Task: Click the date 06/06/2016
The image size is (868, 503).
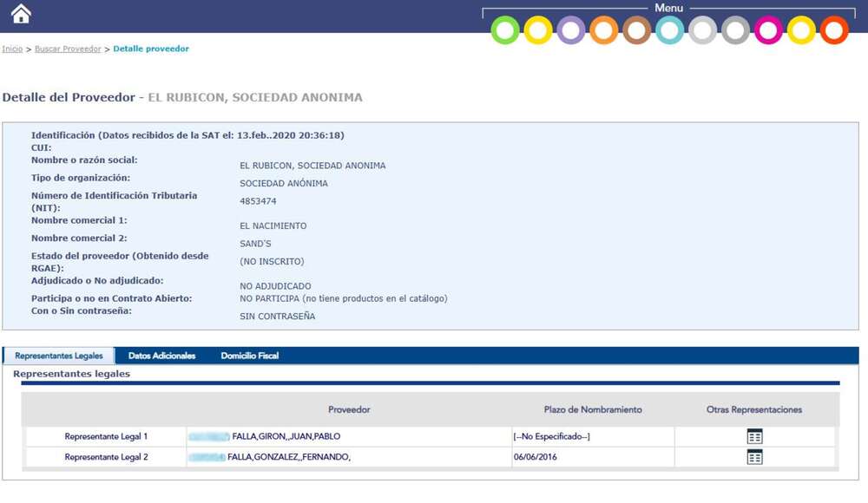Action: point(536,457)
